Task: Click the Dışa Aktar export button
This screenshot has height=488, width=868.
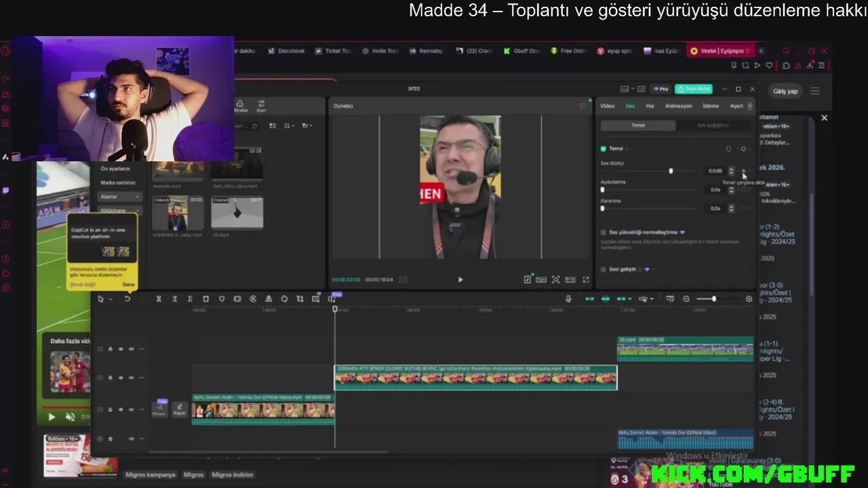Action: (x=693, y=89)
